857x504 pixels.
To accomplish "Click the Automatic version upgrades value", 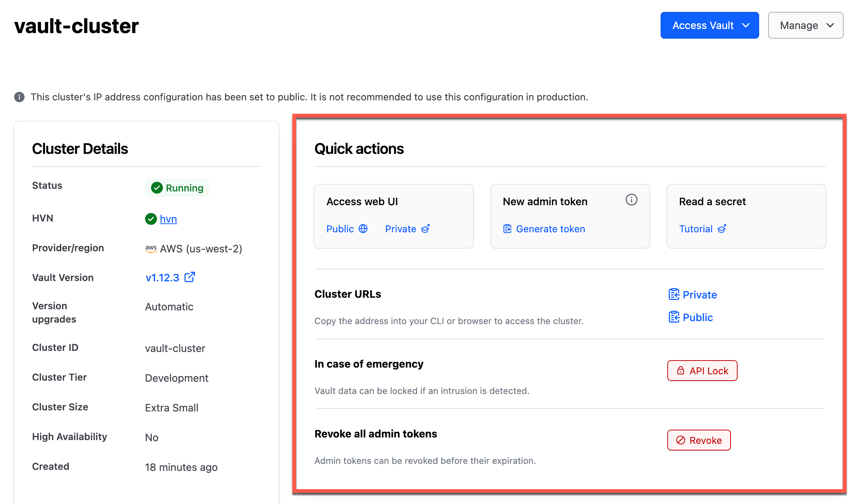I will (x=169, y=307).
